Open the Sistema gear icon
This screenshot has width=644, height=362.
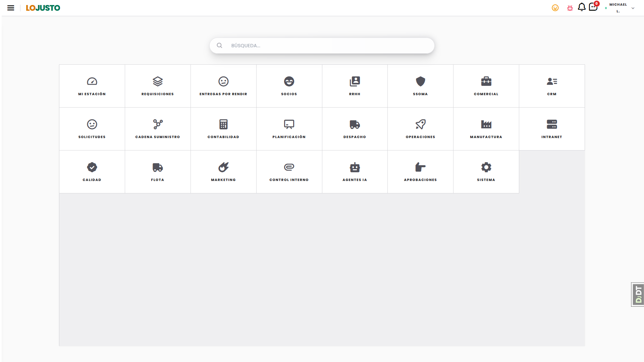tap(486, 167)
